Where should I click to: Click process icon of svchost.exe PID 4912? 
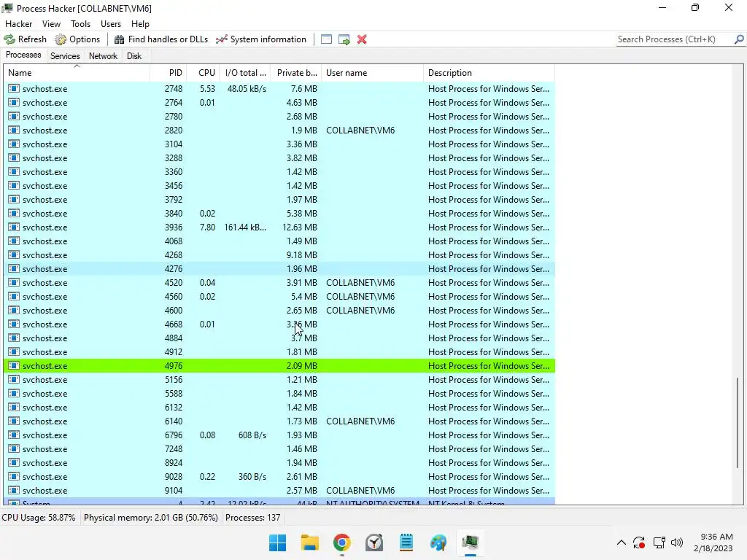click(x=14, y=351)
